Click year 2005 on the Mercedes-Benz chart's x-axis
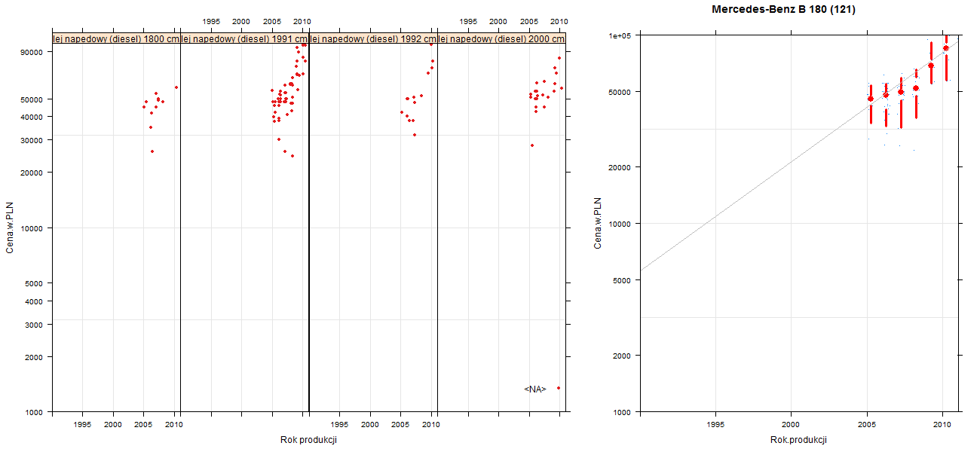Viewport: 980px width, 452px height. (x=867, y=425)
